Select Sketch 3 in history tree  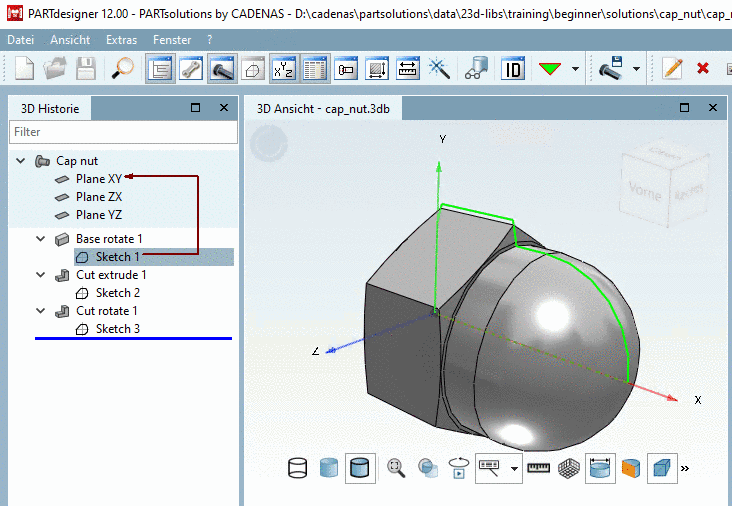[x=118, y=329]
